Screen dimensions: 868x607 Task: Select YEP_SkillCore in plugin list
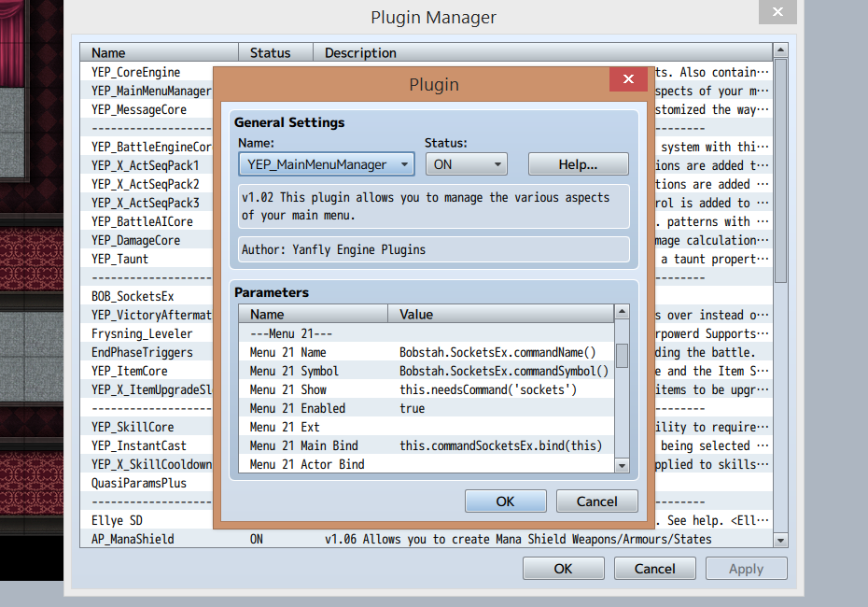tap(133, 427)
